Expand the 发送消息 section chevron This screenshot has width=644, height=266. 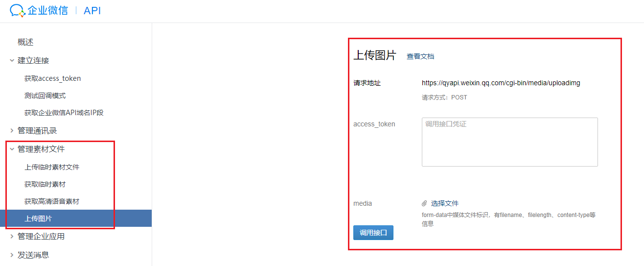click(x=12, y=255)
